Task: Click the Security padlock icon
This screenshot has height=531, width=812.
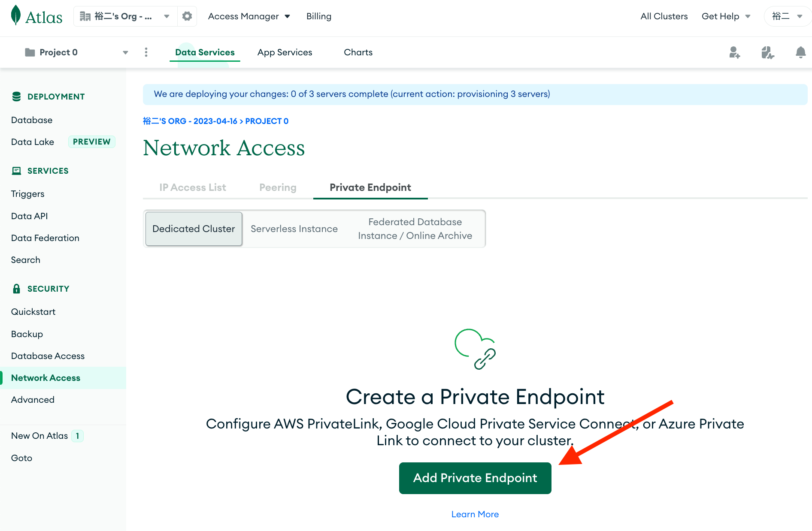Action: (x=16, y=288)
